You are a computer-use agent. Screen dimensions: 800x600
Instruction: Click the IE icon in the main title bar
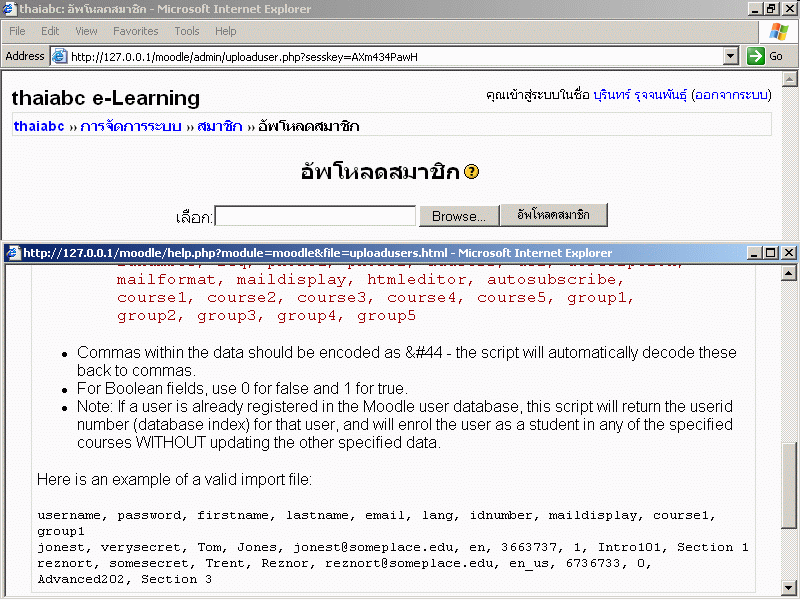[x=10, y=9]
